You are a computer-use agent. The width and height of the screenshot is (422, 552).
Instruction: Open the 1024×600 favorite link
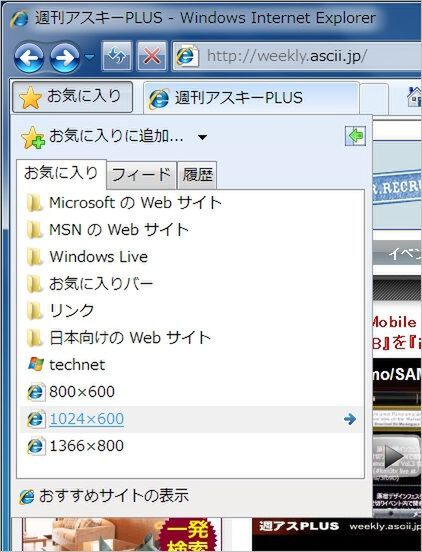tap(87, 419)
